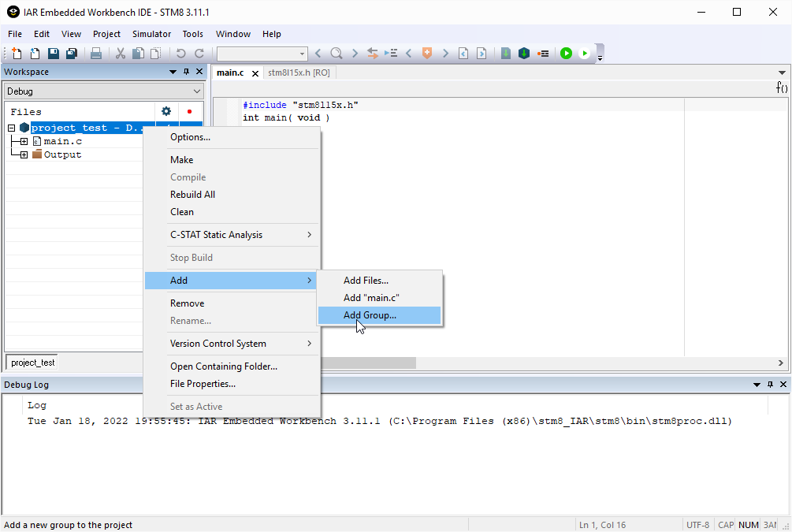
Task: Open Debug Log panel window-position dropdown arrow
Action: 757,385
